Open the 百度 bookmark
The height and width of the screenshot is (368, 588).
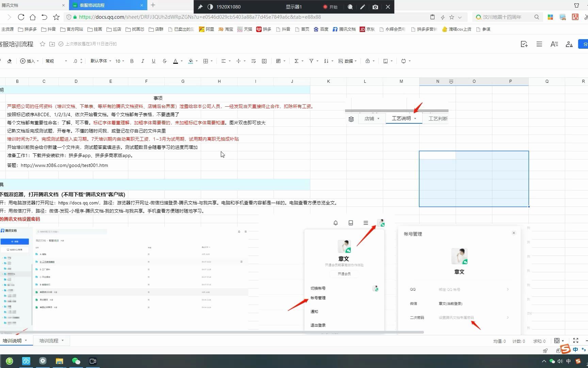(321, 29)
